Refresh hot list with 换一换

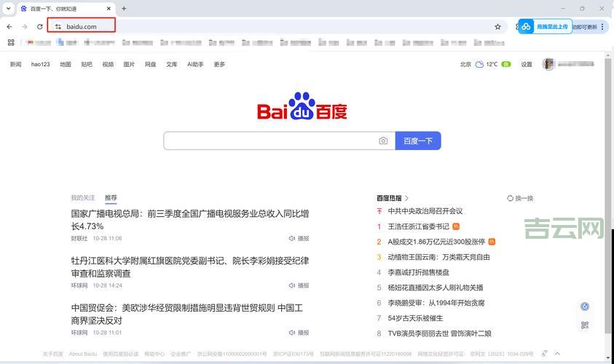[520, 198]
